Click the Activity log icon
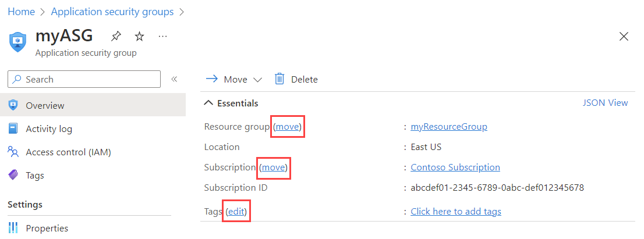Screen dimensions: 644x239 (x=13, y=129)
